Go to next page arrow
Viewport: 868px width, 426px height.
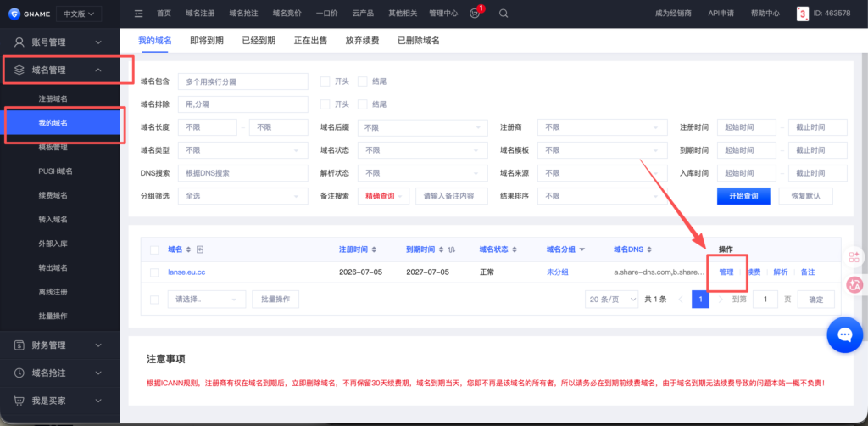coord(721,300)
